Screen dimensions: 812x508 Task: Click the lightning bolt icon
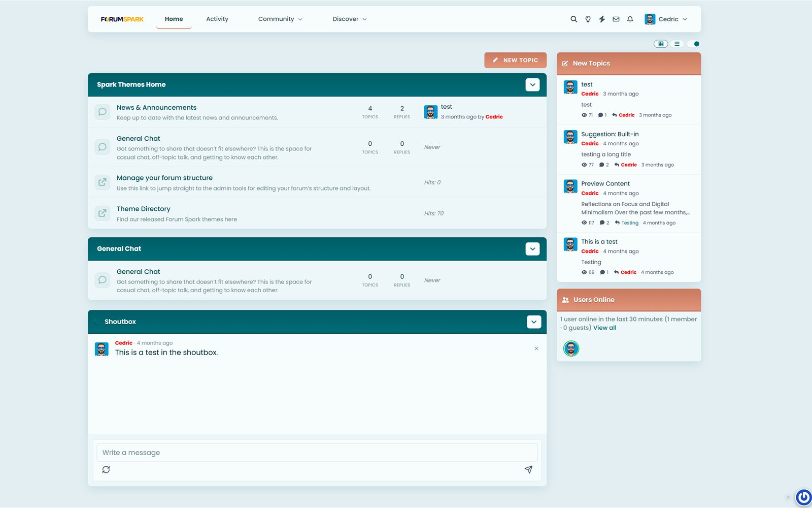(x=602, y=19)
